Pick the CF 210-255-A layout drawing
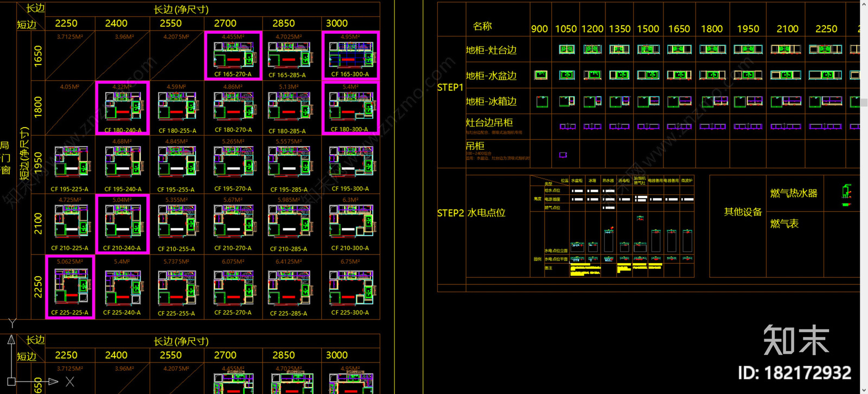The height and width of the screenshot is (394, 868). pyautogui.click(x=177, y=221)
